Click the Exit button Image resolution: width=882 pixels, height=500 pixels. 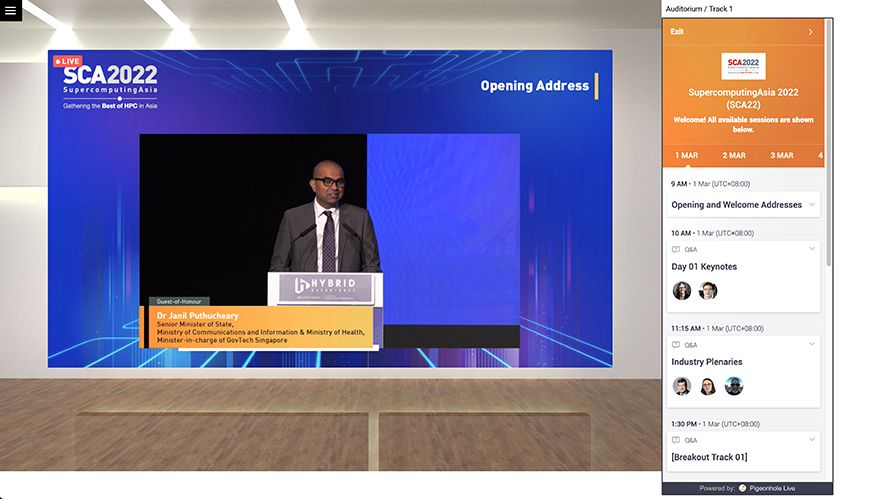tap(677, 32)
